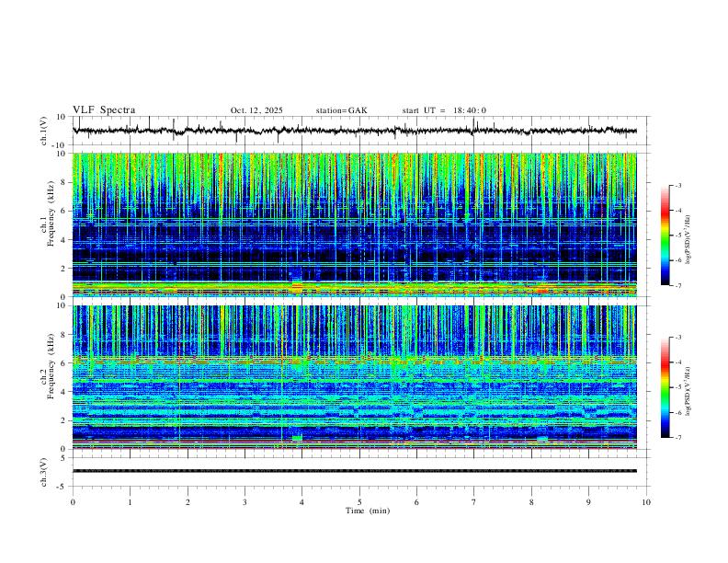Click the '-5' label on ch.2 color scale

(678, 387)
